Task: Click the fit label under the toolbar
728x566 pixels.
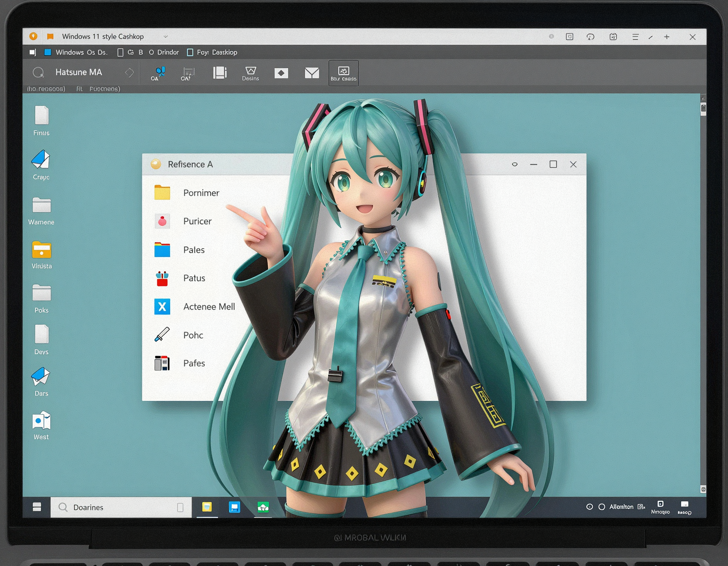Action: [x=79, y=89]
